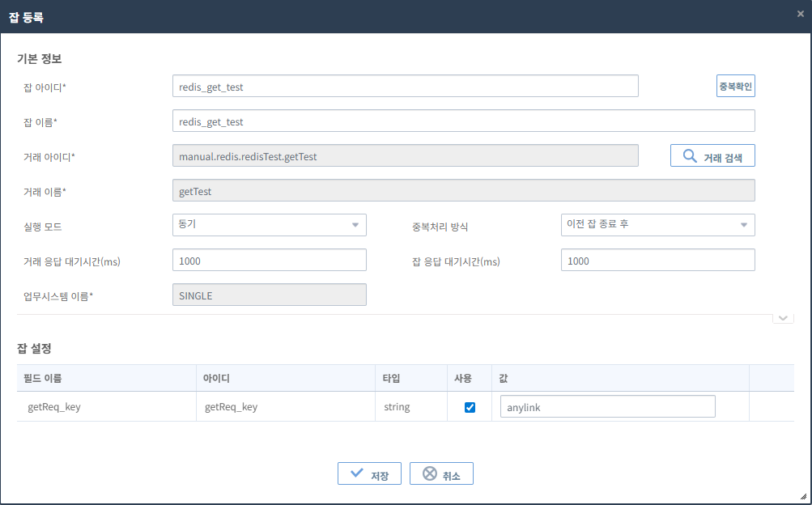Click the 업무시스템 이름 SINGLE field
The image size is (812, 505).
[x=270, y=295]
